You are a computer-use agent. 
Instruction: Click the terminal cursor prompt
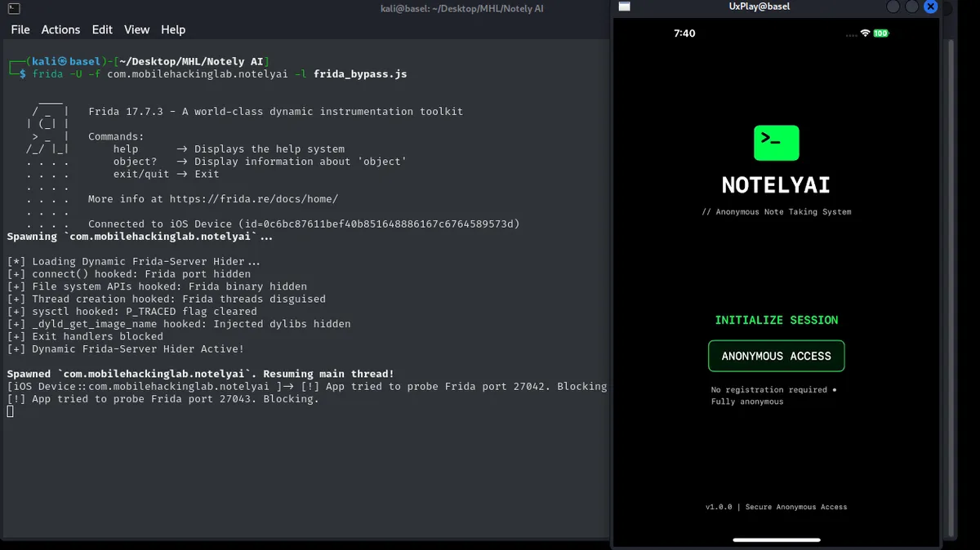coord(11,411)
